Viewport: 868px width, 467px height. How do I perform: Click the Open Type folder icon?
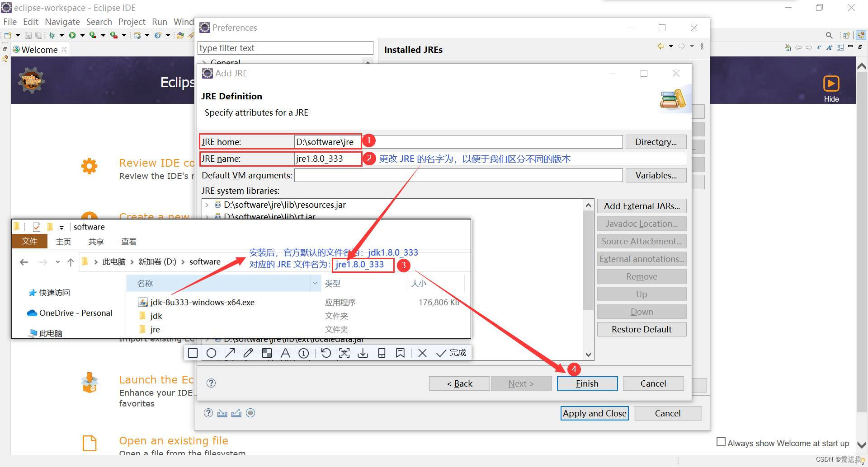[x=180, y=35]
